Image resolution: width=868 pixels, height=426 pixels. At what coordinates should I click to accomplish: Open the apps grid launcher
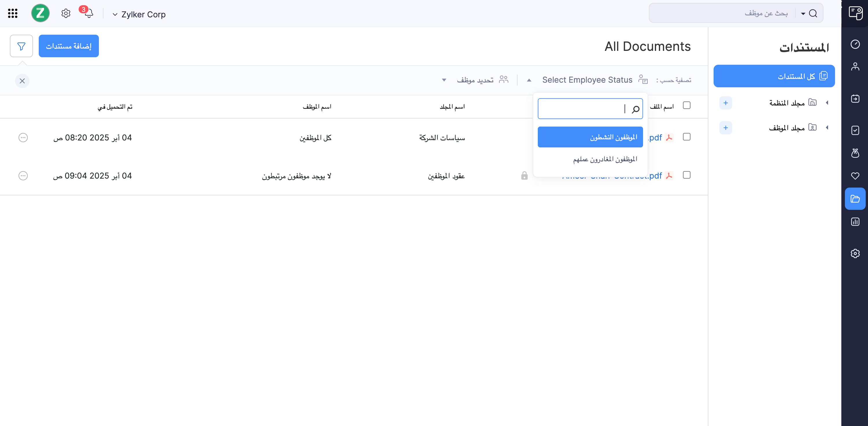point(12,14)
